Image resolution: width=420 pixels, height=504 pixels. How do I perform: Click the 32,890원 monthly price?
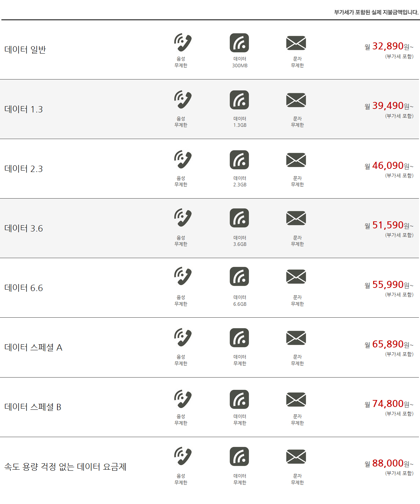[x=388, y=46]
